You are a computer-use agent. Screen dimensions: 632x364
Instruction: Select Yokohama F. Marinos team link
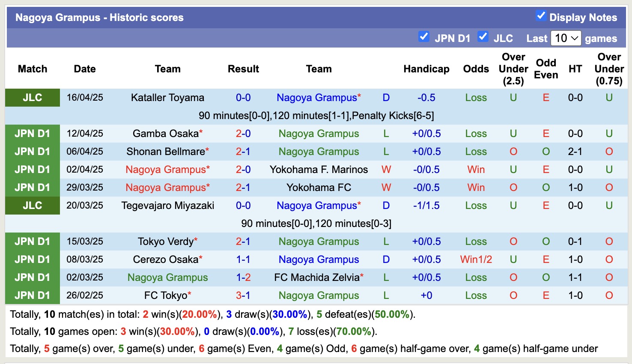tap(319, 170)
